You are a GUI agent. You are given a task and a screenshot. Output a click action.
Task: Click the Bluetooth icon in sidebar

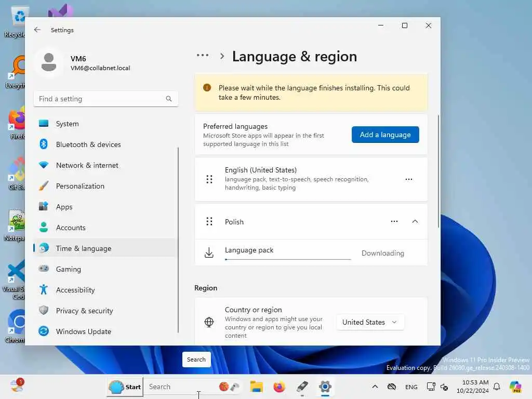(x=44, y=144)
